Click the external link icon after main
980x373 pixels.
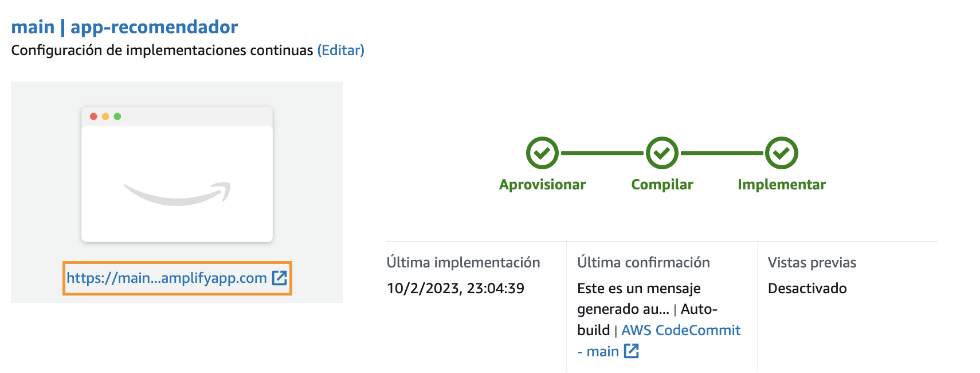pos(631,351)
